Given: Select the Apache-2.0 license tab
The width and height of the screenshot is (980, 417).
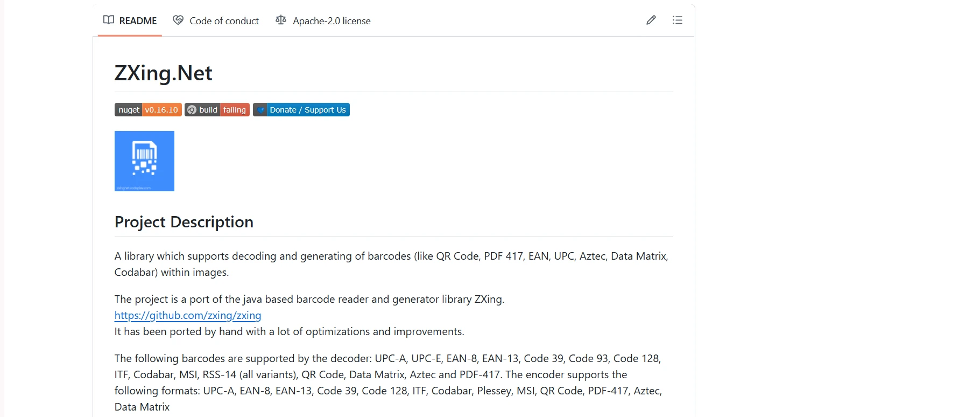Looking at the screenshot, I should click(x=332, y=21).
